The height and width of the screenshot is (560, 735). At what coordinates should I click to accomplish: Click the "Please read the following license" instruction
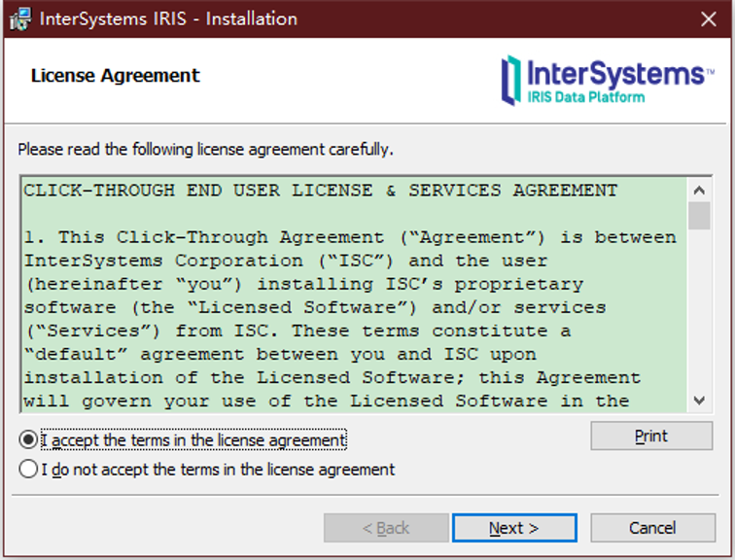(205, 150)
